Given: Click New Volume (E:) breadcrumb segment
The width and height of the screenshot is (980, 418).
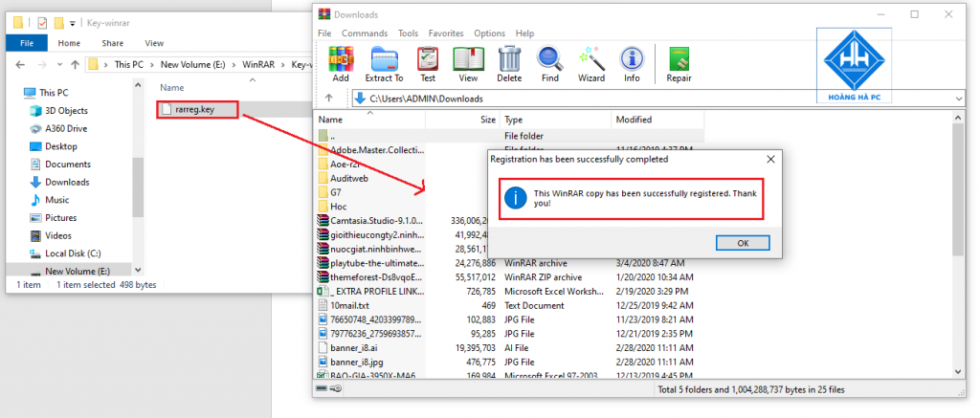Looking at the screenshot, I should coord(191,64).
